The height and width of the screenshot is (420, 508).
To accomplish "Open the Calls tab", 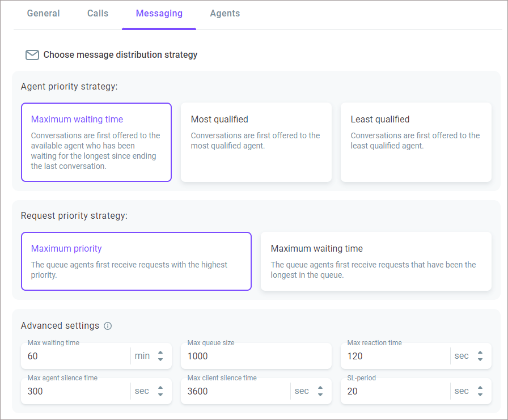I will [98, 13].
